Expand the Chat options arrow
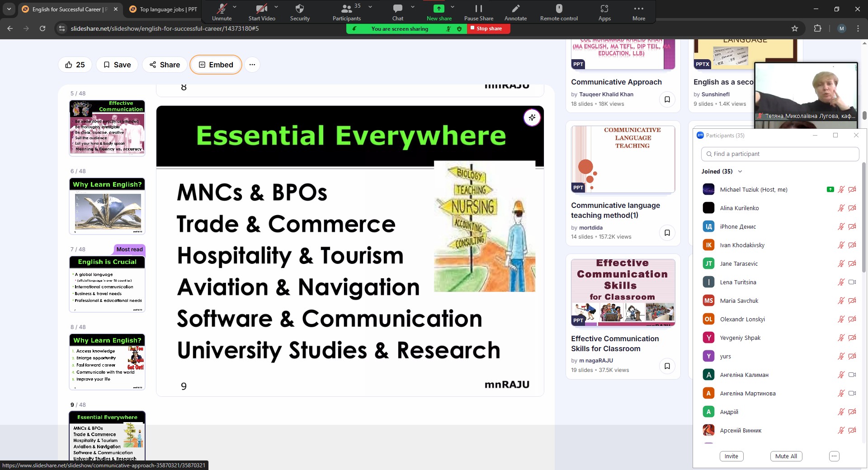Viewport: 868px width, 470px height. (x=413, y=7)
